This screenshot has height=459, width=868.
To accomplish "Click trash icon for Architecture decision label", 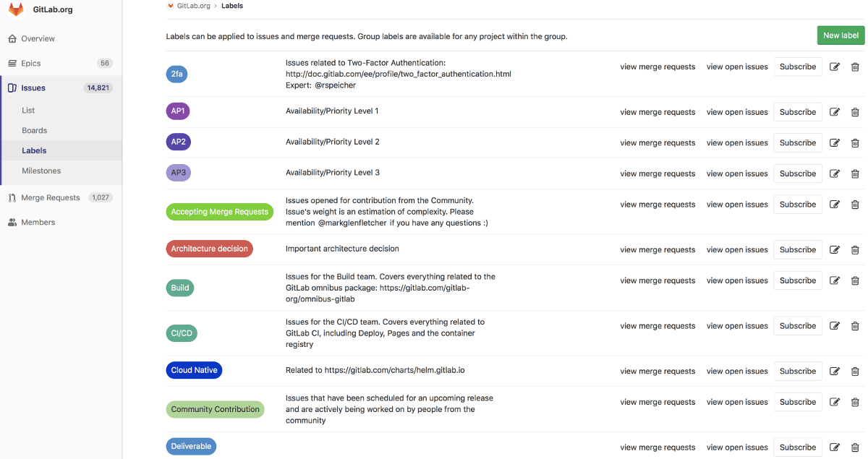I will [x=855, y=249].
